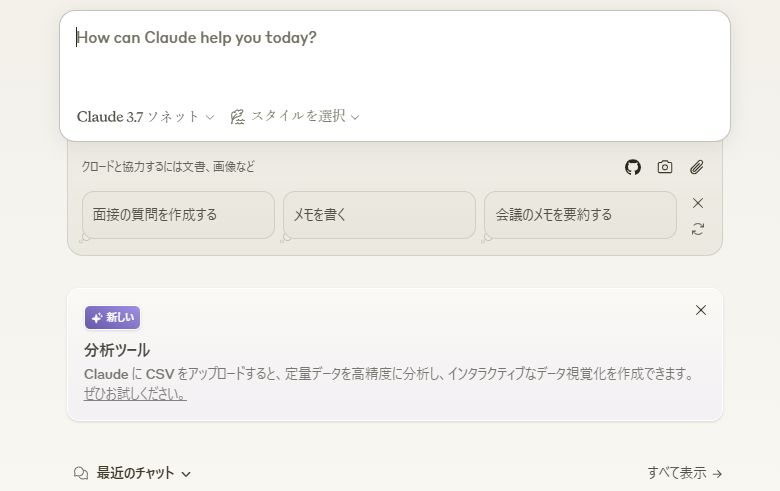Click the 分析ツール heading
The image size is (780, 491).
[x=117, y=350]
